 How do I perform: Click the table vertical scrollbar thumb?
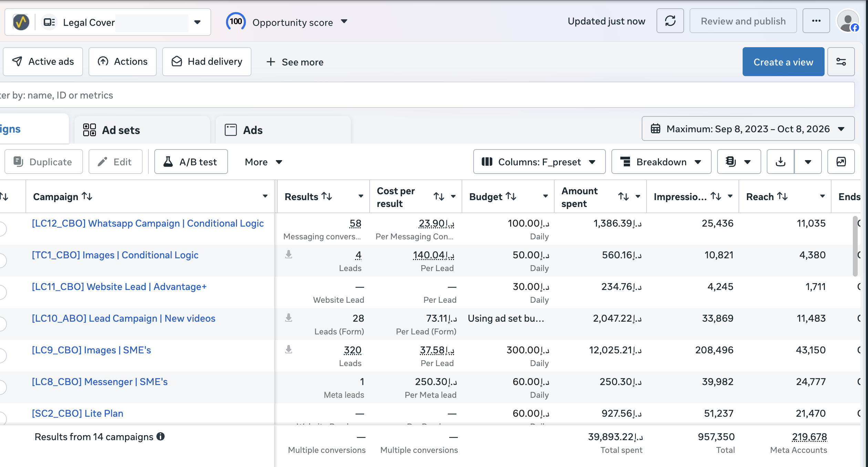click(x=855, y=246)
